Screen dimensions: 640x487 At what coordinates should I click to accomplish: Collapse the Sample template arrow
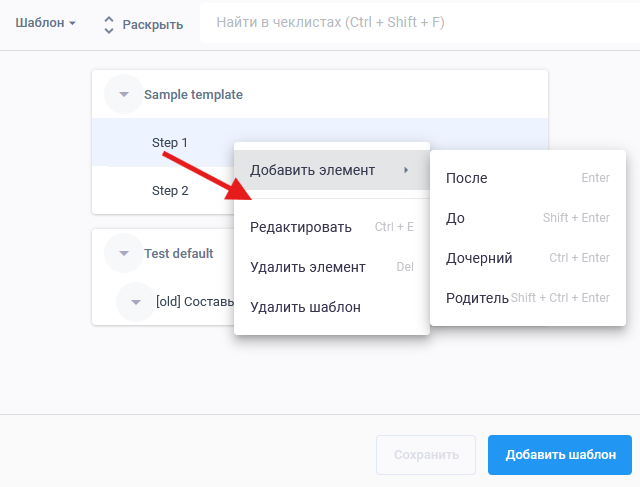pyautogui.click(x=123, y=95)
